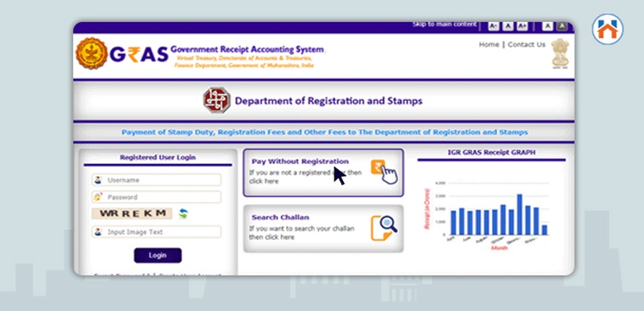Image resolution: width=644 pixels, height=311 pixels.
Task: Click the orange house logo icon
Action: (607, 29)
